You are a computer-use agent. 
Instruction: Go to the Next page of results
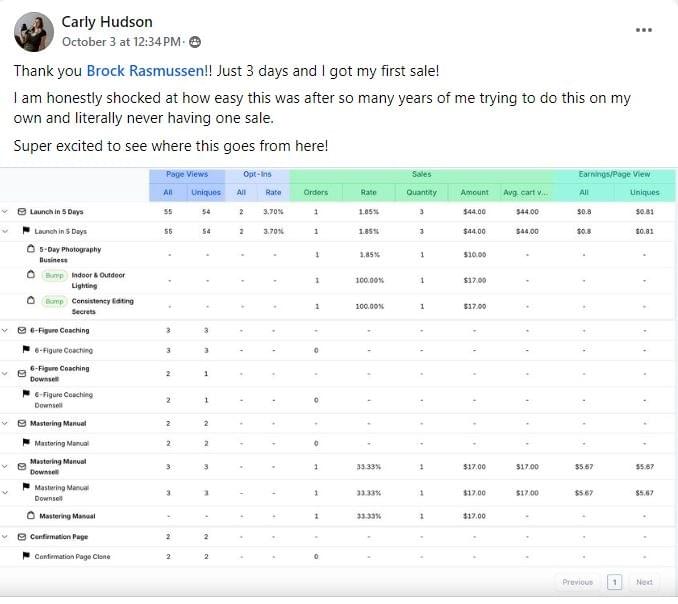coord(644,582)
